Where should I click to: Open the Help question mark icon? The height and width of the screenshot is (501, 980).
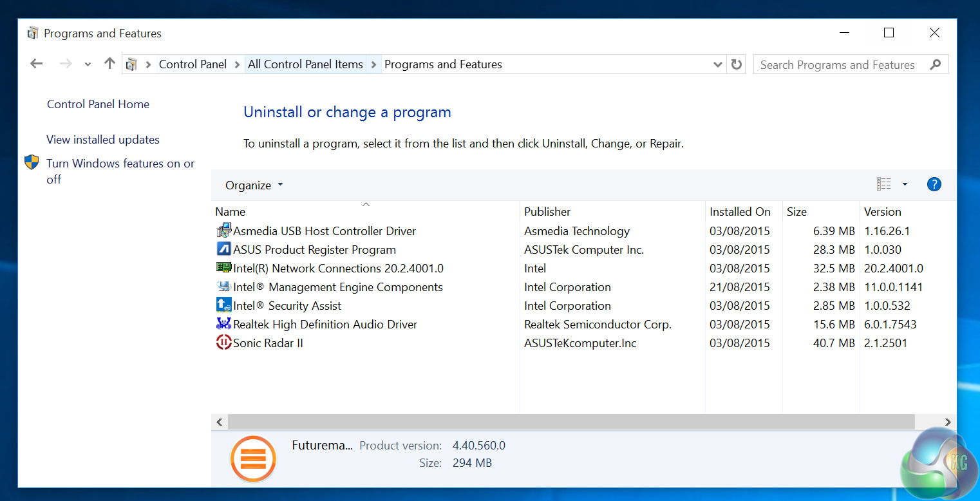click(x=934, y=185)
